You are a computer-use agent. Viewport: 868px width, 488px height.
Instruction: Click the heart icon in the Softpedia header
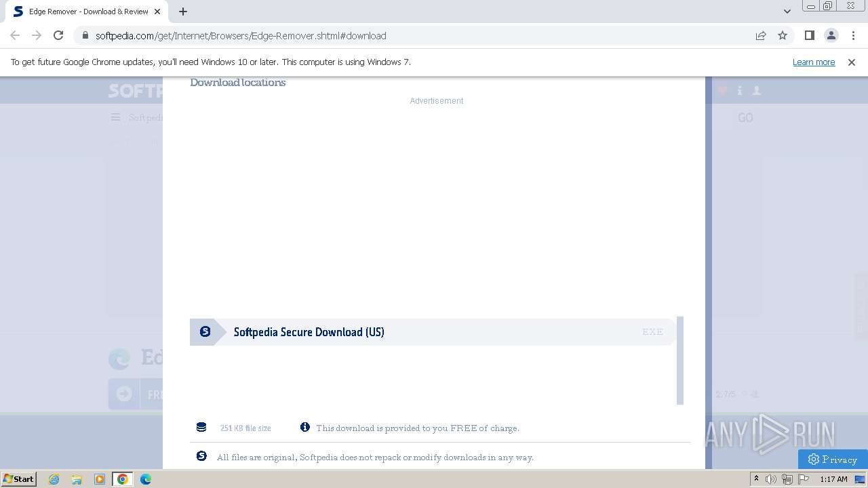[x=723, y=90]
